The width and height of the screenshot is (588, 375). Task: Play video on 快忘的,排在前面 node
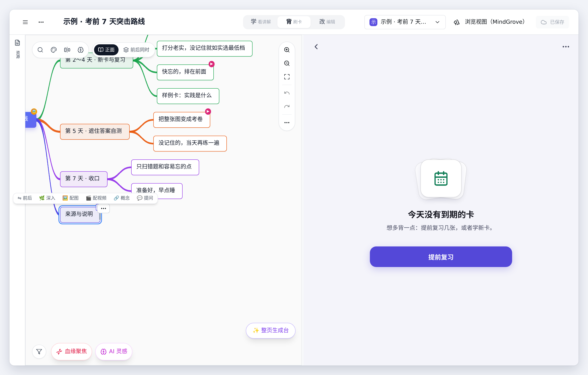pyautogui.click(x=212, y=64)
